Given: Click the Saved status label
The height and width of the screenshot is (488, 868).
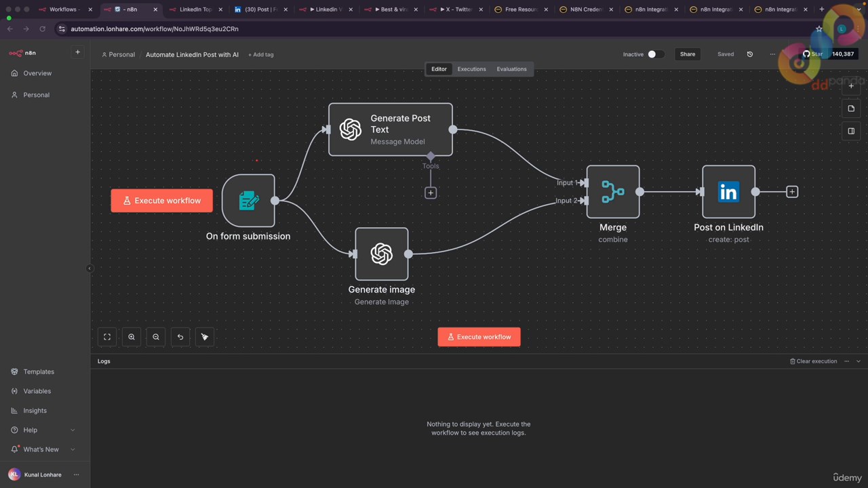Looking at the screenshot, I should coord(726,54).
